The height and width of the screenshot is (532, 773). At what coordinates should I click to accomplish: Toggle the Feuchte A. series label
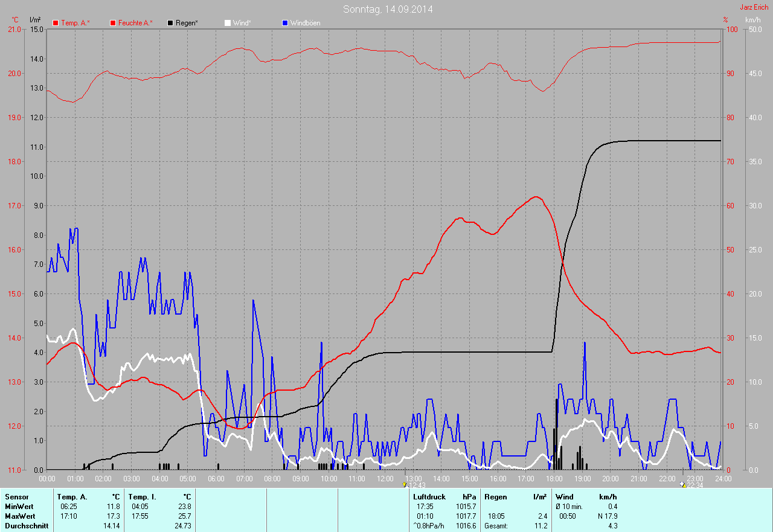(135, 23)
